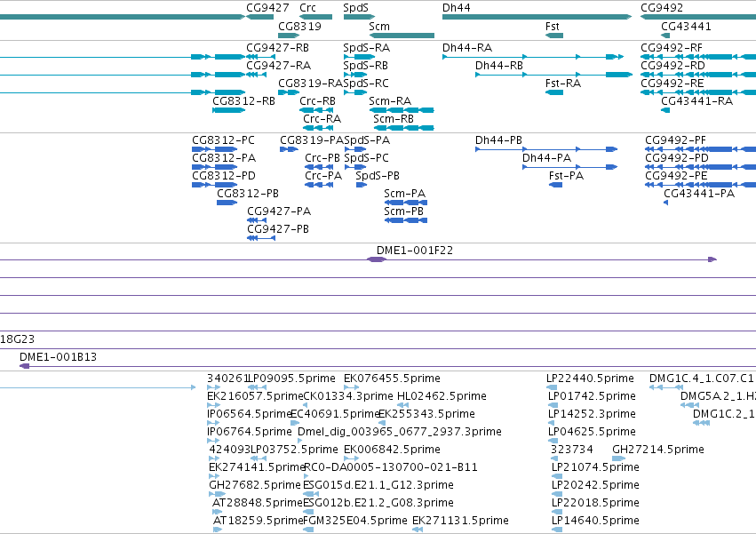Click protein CG8312-PD

pyautogui.click(x=215, y=185)
